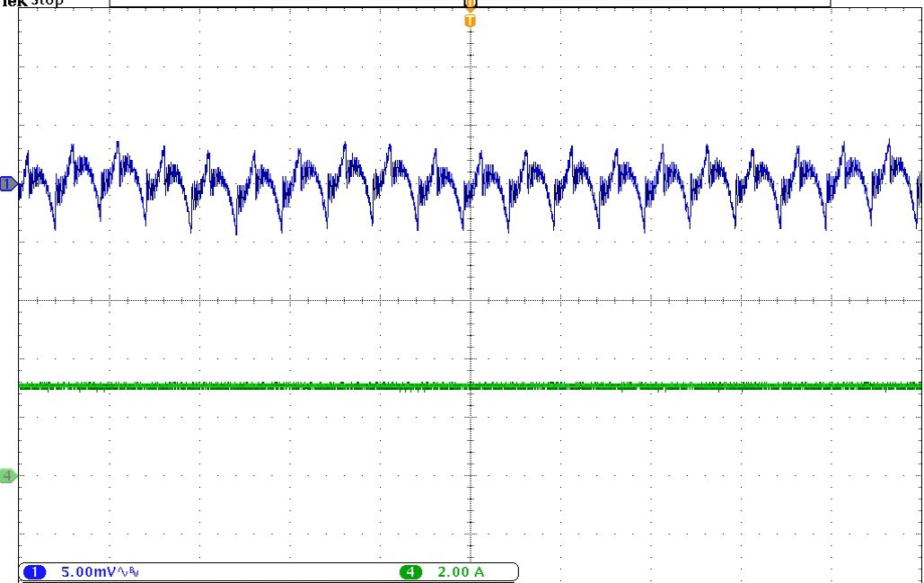Click the 5.00mV vertical scale readout

pos(84,572)
